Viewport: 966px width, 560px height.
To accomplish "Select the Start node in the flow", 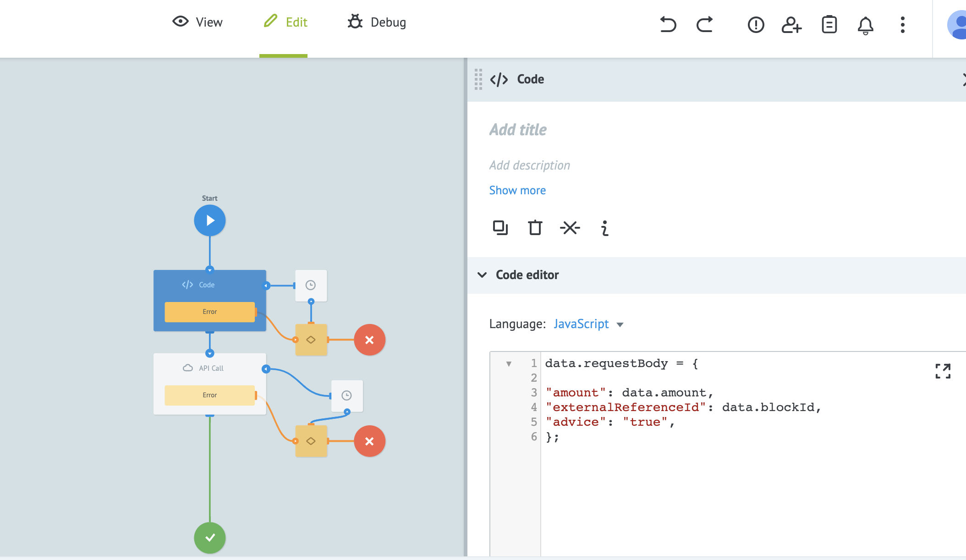I will [x=210, y=220].
